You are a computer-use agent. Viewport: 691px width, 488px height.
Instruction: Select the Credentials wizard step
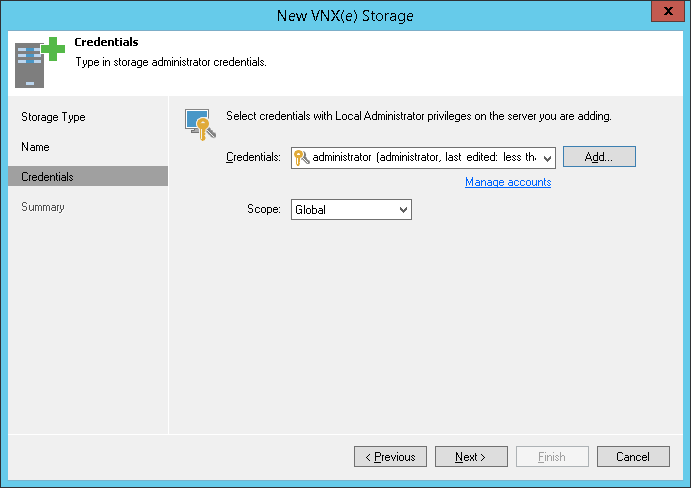[x=88, y=176]
